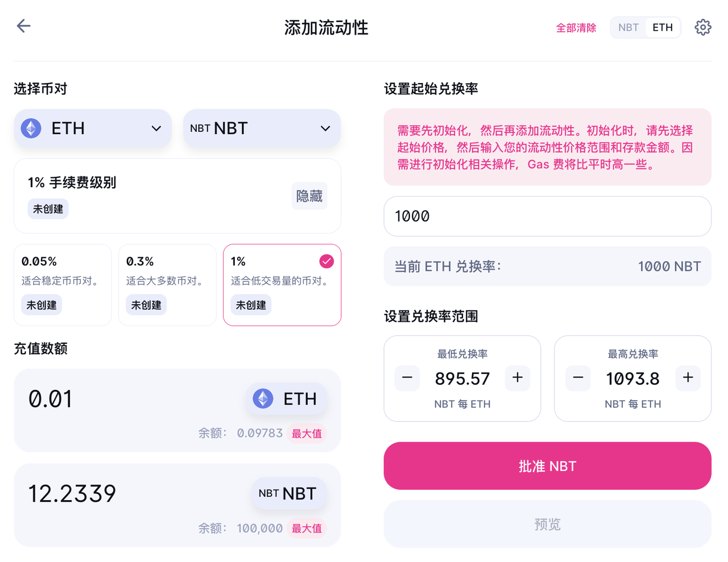Switch the rate display to ETH
Screen dimensions: 728x562
pyautogui.click(x=663, y=27)
